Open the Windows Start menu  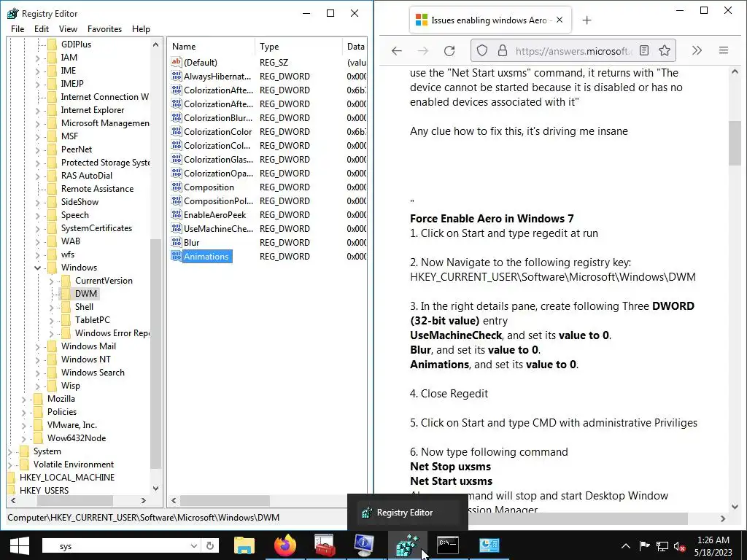click(x=19, y=545)
